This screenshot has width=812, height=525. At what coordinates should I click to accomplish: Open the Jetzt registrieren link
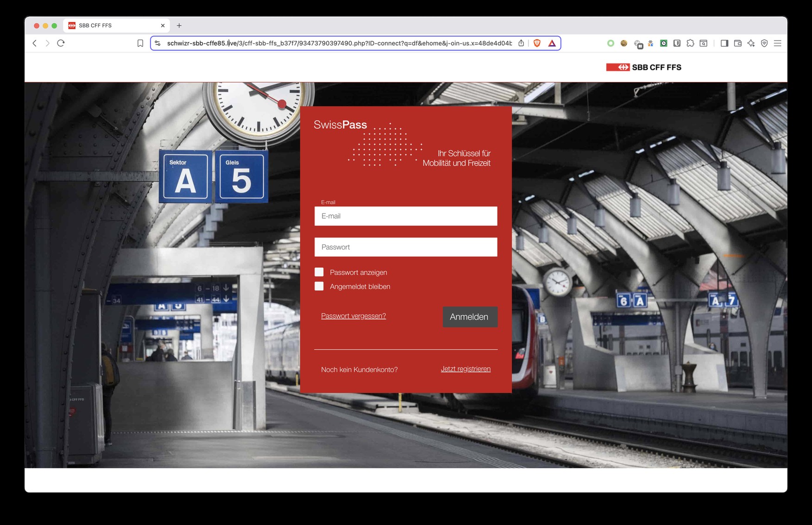466,369
